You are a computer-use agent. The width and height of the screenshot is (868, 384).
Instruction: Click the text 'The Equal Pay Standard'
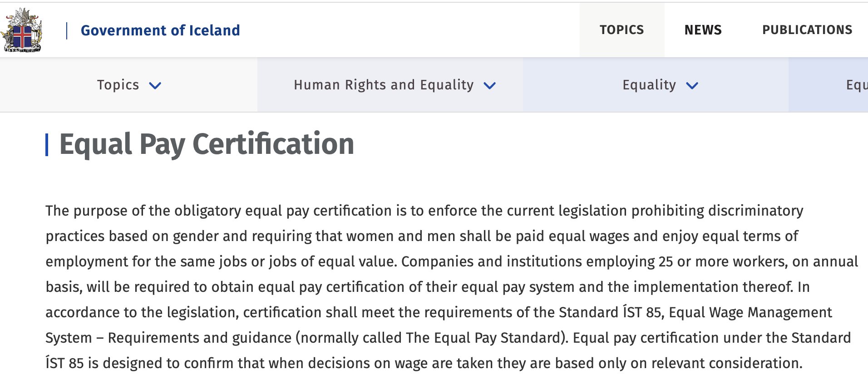(x=483, y=338)
